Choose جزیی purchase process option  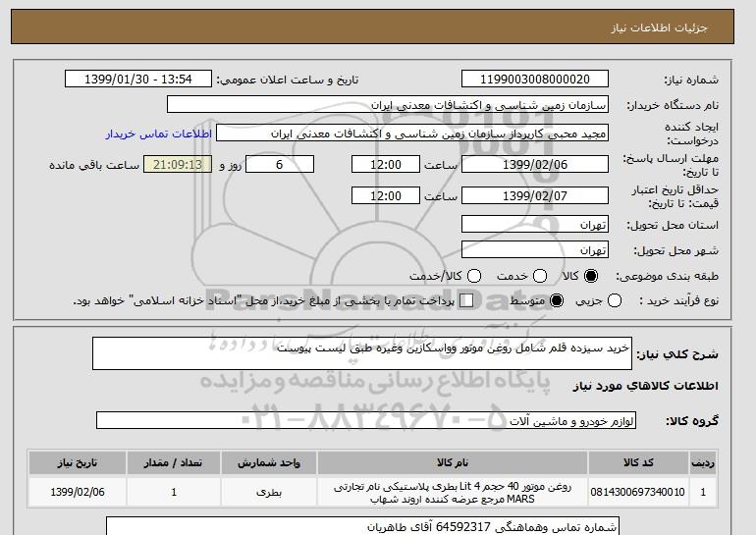[615, 300]
